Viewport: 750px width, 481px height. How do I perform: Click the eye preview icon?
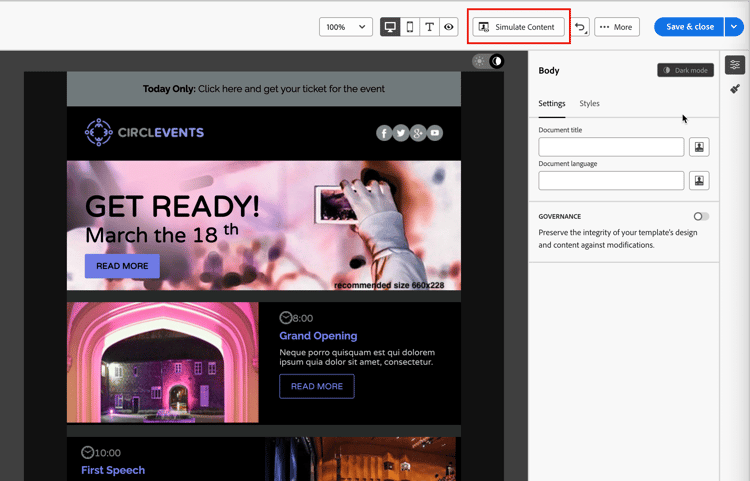click(450, 27)
